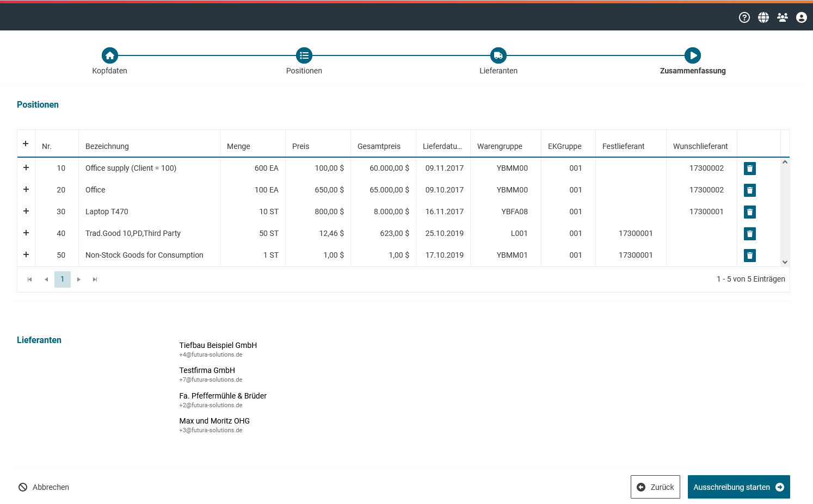Click Warengruppe value L001

pos(519,233)
